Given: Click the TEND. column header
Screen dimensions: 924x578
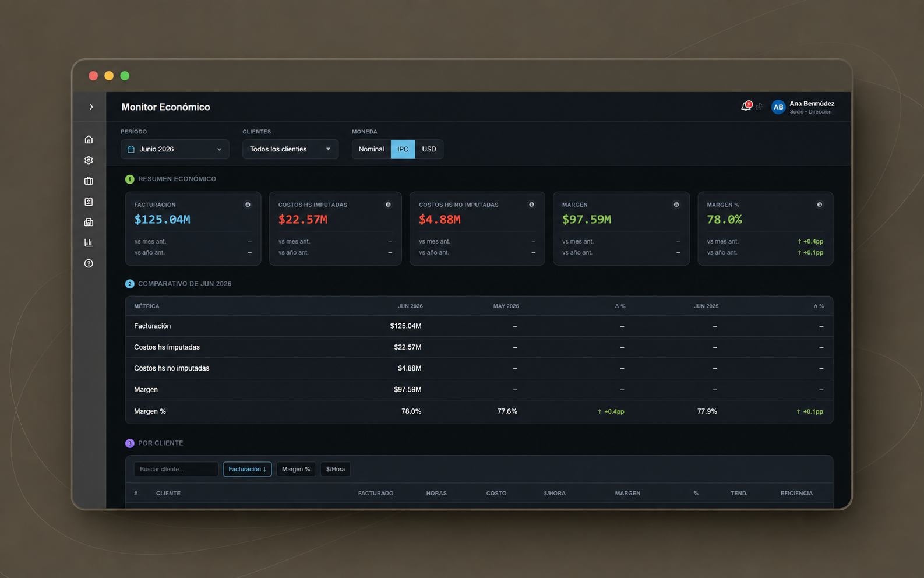Looking at the screenshot, I should [x=739, y=494].
